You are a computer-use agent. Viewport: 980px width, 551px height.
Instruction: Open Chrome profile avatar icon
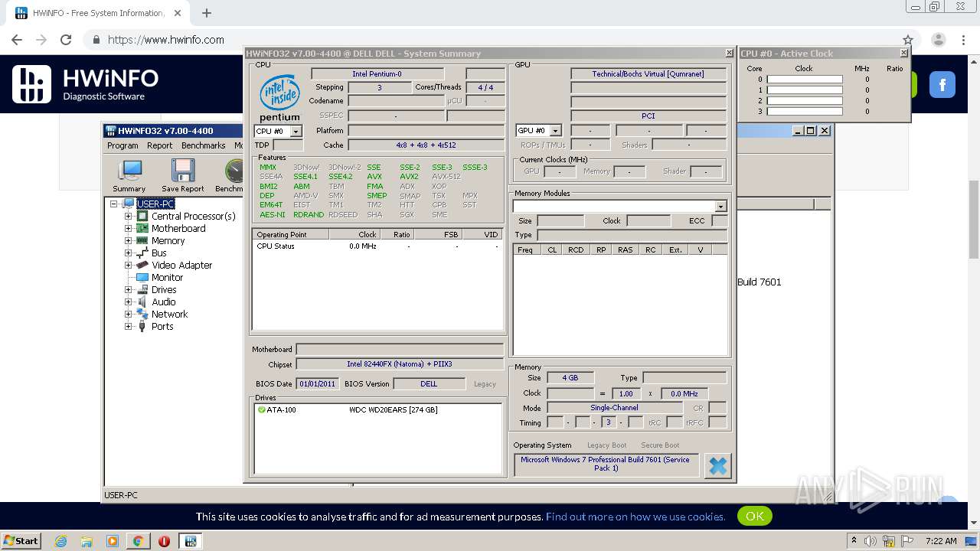[939, 40]
